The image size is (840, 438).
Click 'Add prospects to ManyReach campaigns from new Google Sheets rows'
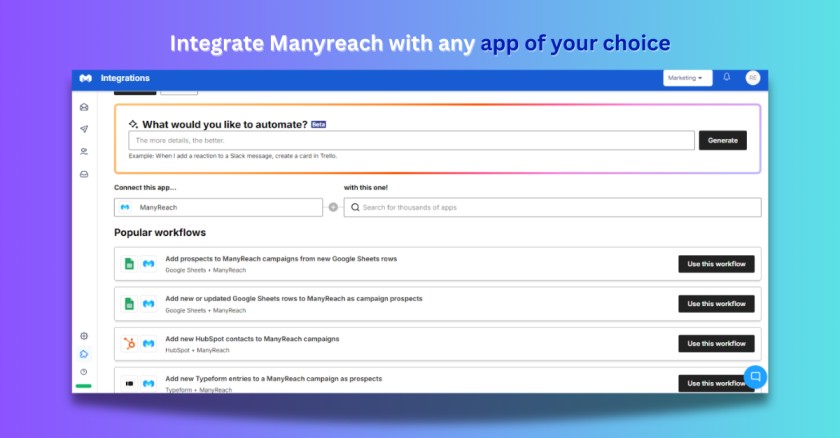click(x=281, y=259)
